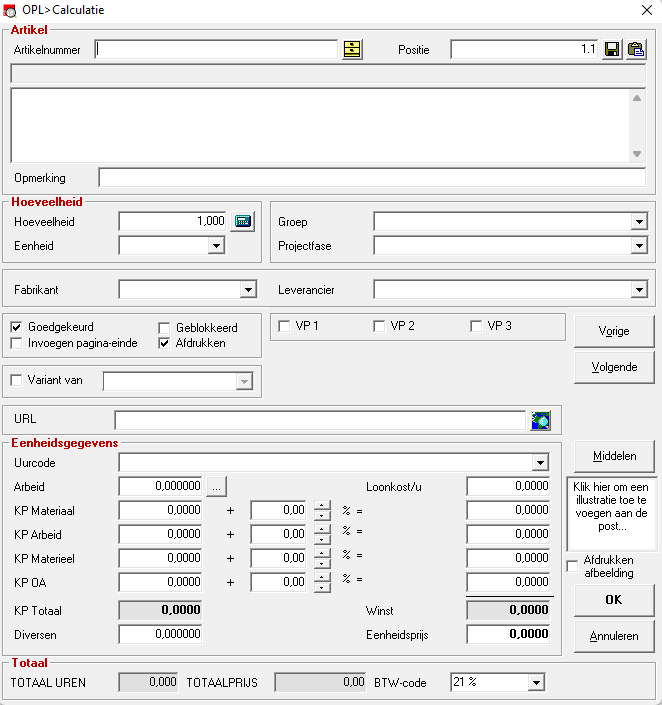This screenshot has height=705, width=662.
Task: Confirm with the OK button
Action: 614,600
